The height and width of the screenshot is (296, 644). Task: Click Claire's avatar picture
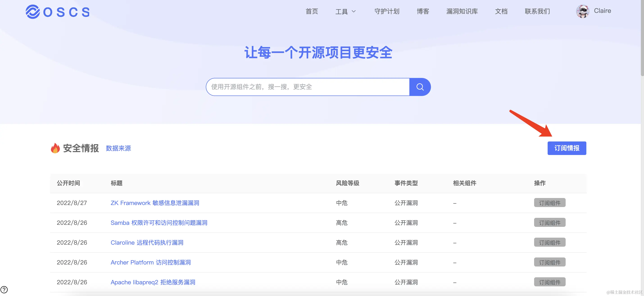[583, 11]
